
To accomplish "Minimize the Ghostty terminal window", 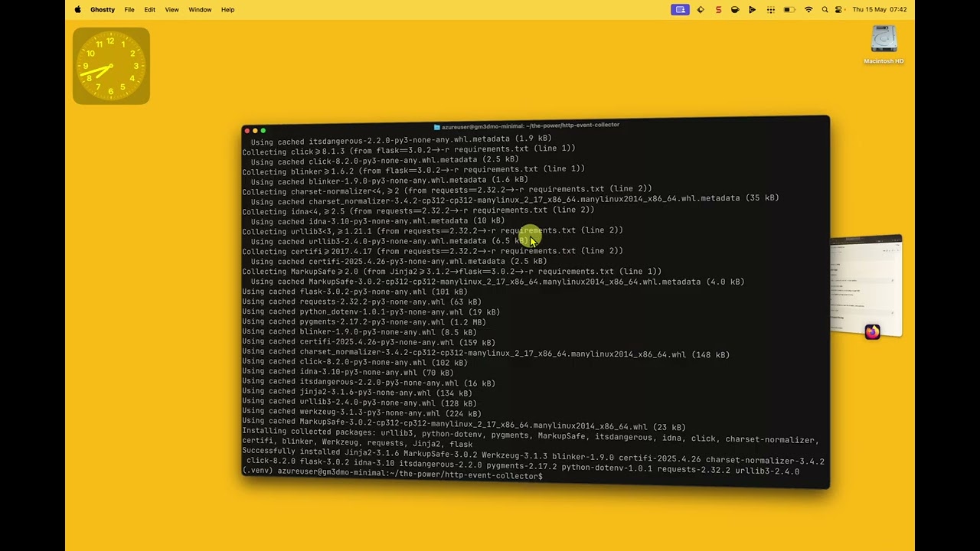I will pos(255,131).
